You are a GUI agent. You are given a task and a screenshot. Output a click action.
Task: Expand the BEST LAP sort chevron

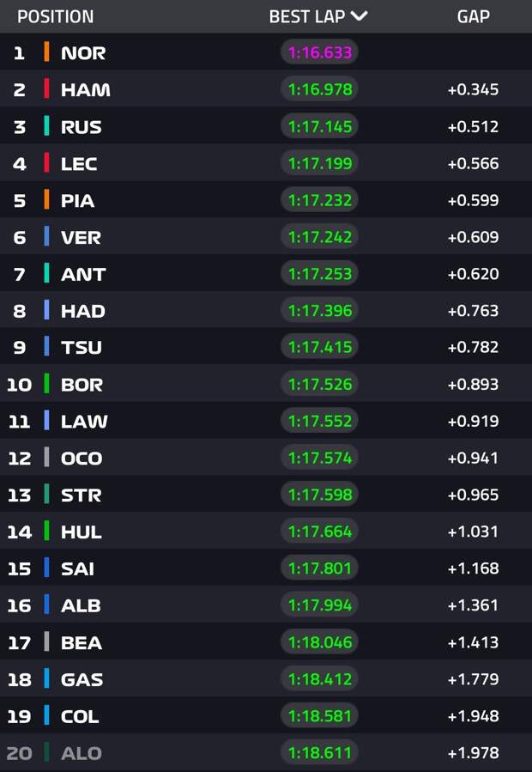pyautogui.click(x=359, y=16)
